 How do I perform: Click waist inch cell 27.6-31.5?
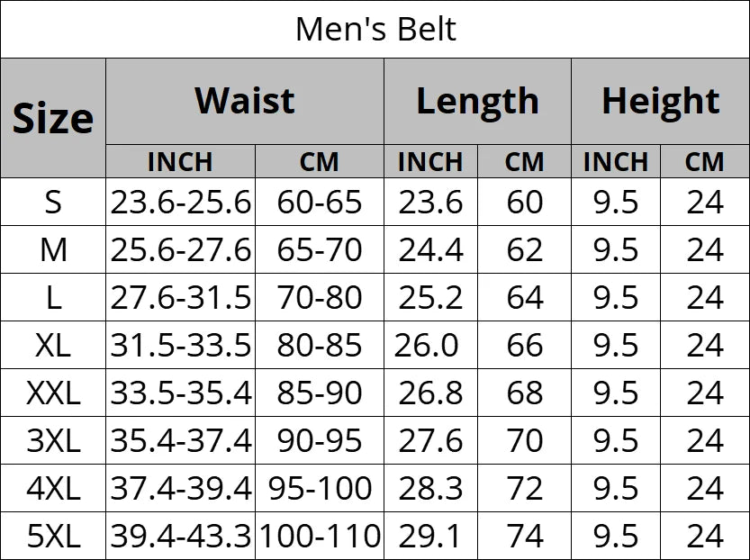click(180, 297)
